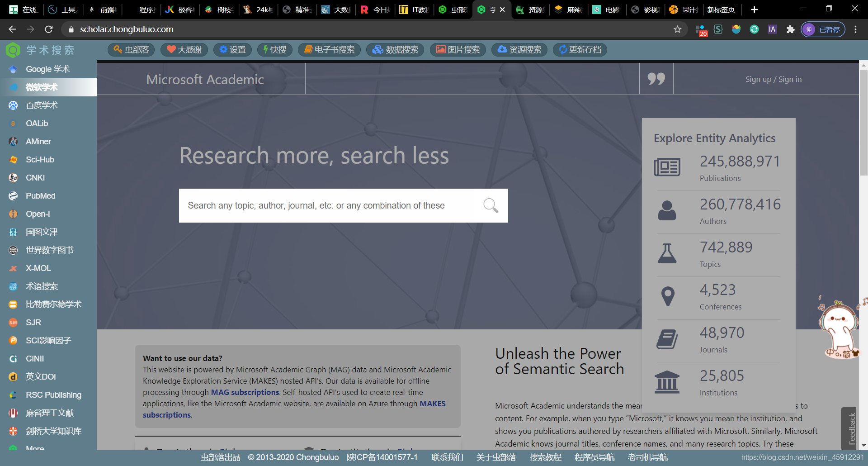The width and height of the screenshot is (868, 466).
Task: Open the Feedback side tab
Action: [x=849, y=428]
